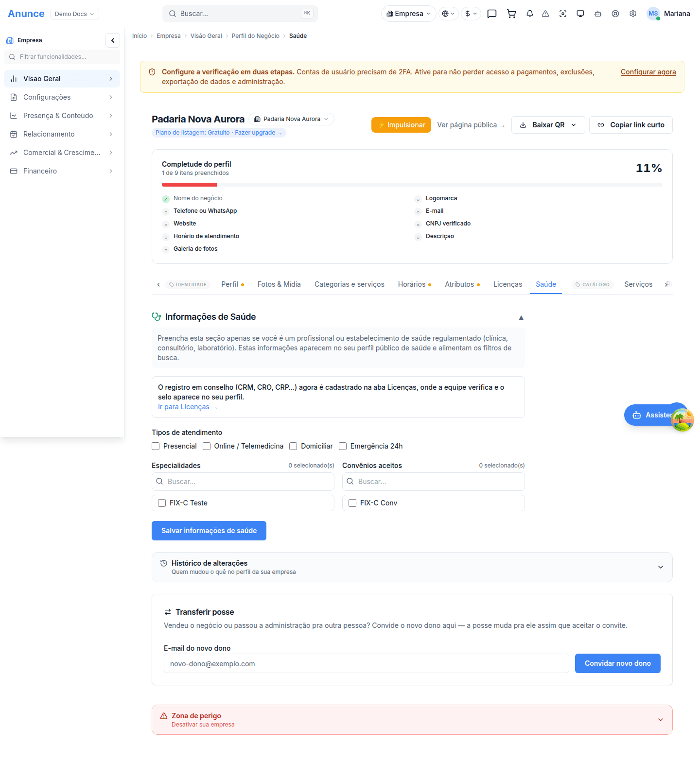700x762 pixels.
Task: Click Mariana's MS avatar
Action: 653,14
